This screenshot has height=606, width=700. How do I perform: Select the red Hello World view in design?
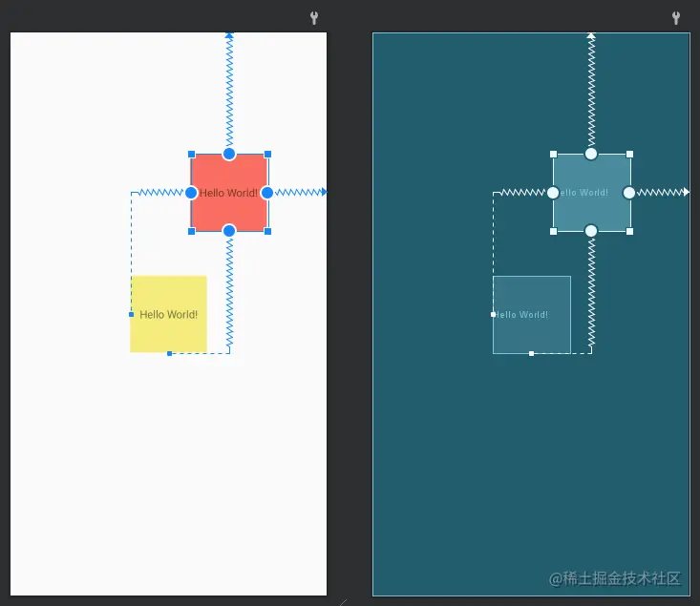click(x=229, y=193)
